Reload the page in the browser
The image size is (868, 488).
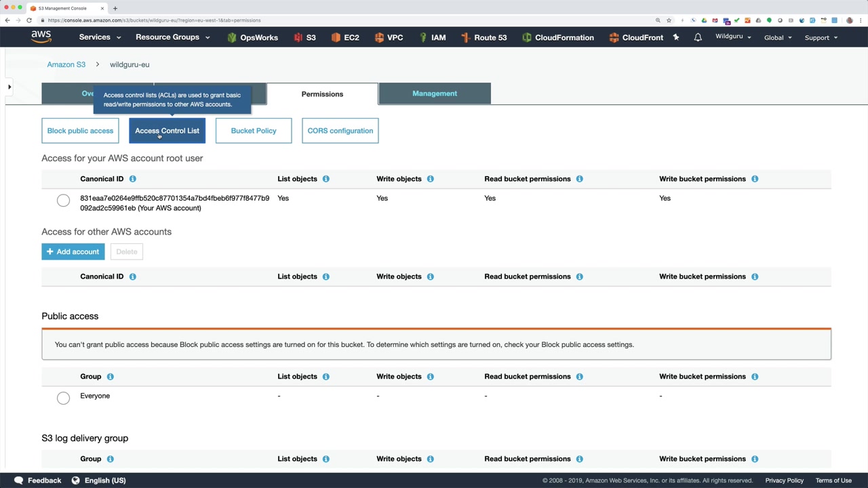point(29,20)
